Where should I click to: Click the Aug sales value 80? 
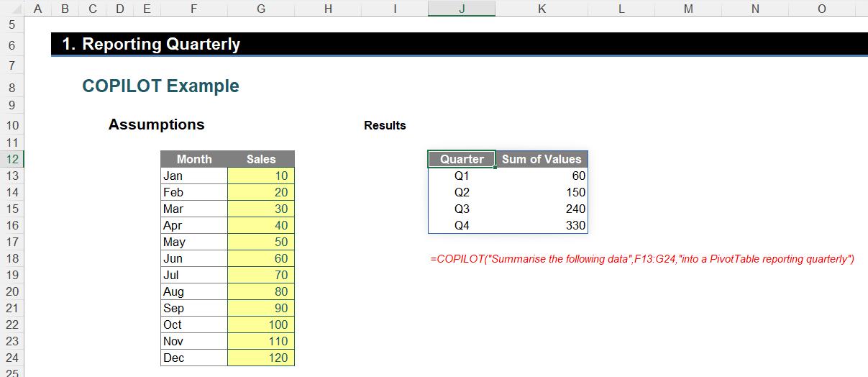click(261, 291)
